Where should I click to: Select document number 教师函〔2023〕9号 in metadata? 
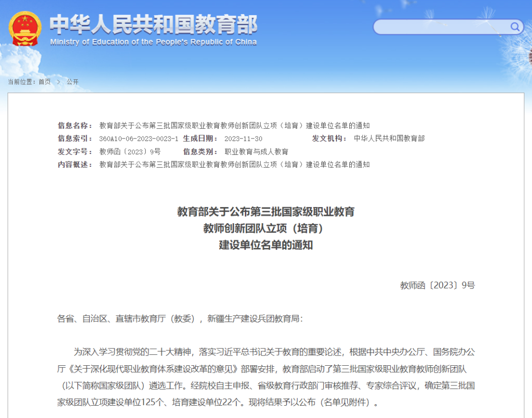pos(130,151)
